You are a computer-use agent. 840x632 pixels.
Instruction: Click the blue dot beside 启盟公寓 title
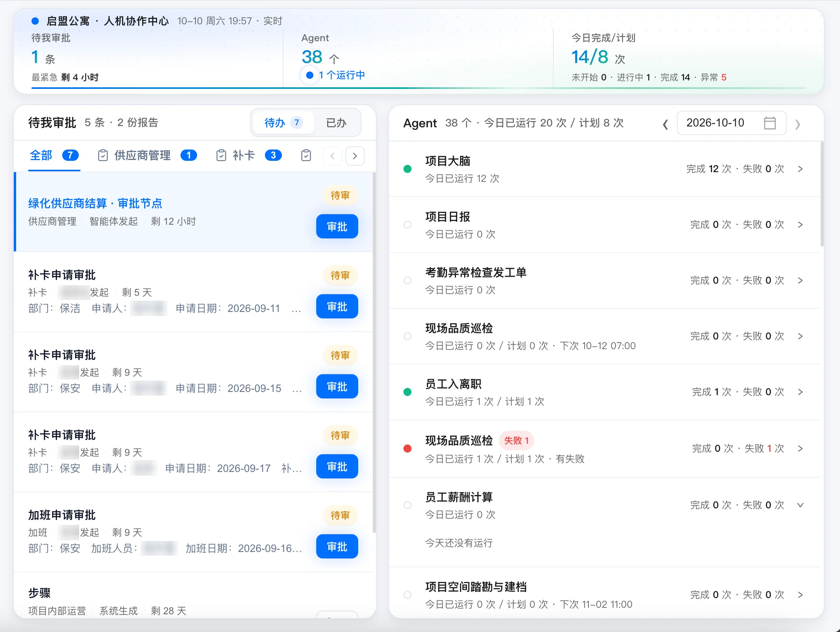(35, 21)
